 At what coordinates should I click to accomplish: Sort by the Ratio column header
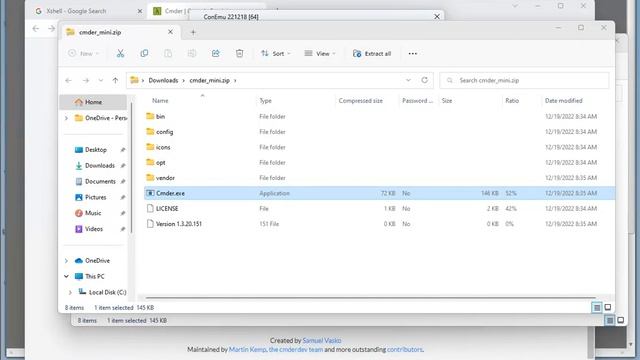click(x=512, y=100)
